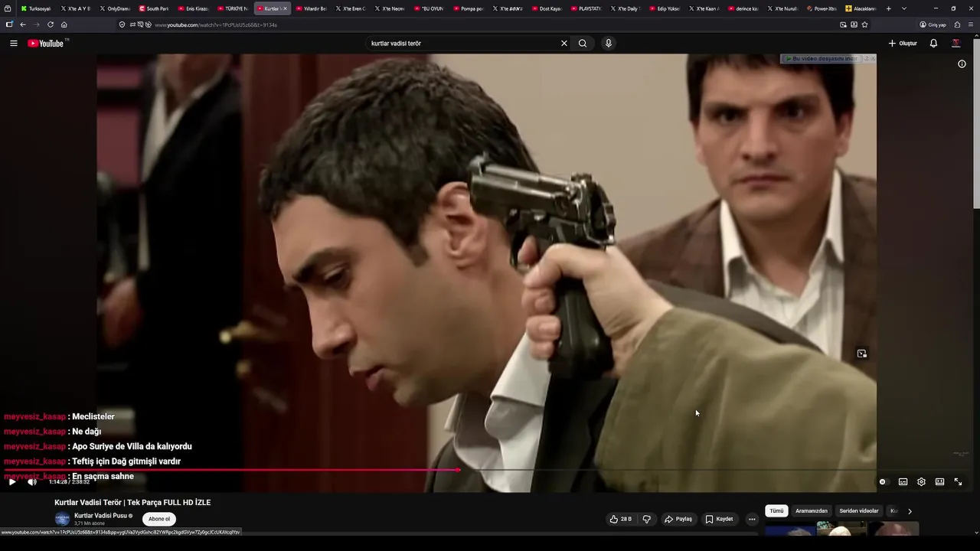Play the paused video
The width and height of the screenshot is (980, 551).
tap(12, 482)
